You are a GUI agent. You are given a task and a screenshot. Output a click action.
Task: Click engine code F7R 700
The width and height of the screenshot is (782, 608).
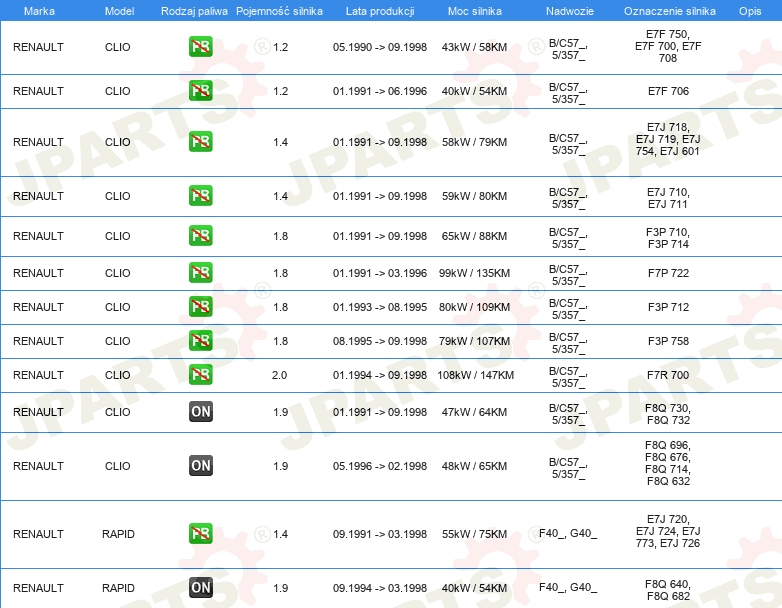(x=668, y=375)
